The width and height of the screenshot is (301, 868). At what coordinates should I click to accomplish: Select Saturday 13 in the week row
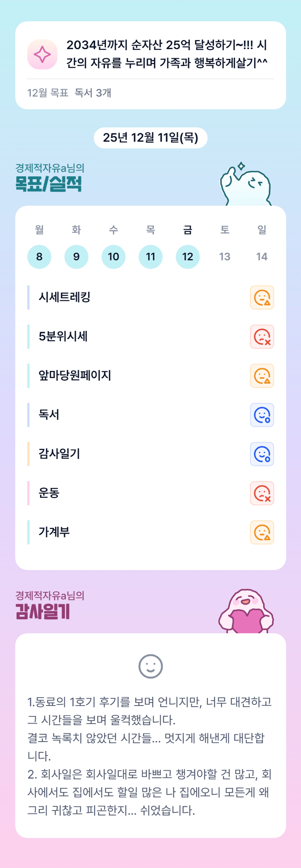[x=225, y=257]
